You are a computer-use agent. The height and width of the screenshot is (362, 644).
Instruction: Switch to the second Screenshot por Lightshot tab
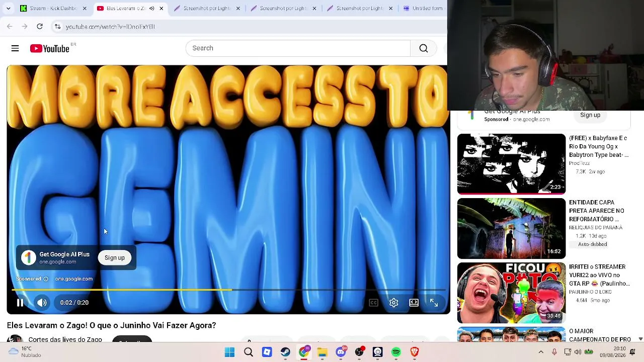point(284,9)
